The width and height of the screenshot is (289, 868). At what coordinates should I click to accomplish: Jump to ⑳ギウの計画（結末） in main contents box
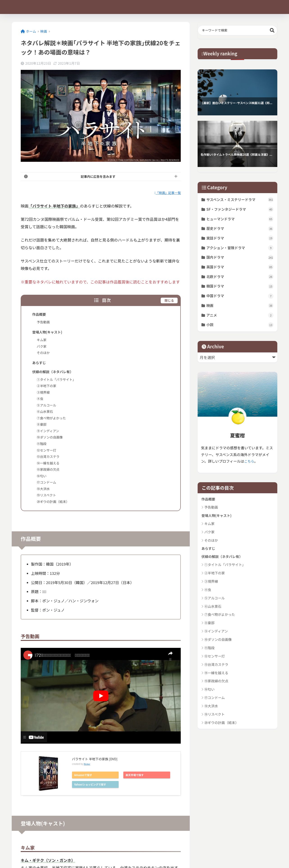(52, 502)
